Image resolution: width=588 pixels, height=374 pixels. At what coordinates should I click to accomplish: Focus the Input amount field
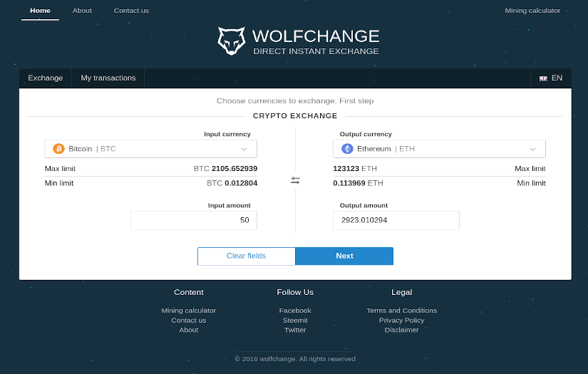click(194, 220)
